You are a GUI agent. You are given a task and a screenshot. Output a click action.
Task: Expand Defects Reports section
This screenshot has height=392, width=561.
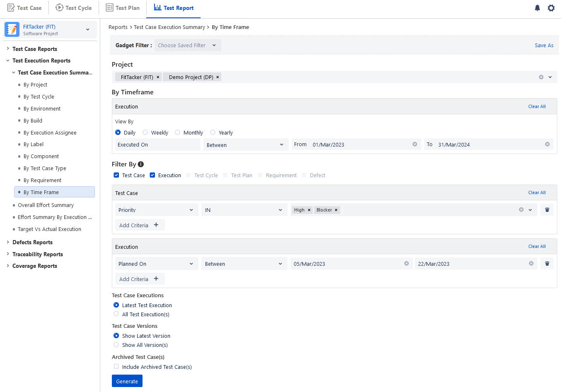[8, 242]
